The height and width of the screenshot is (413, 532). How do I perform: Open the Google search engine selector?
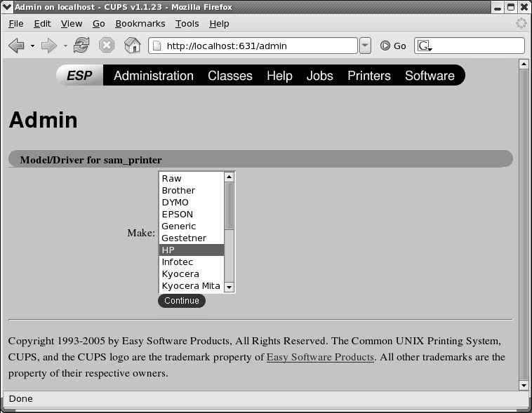click(425, 46)
